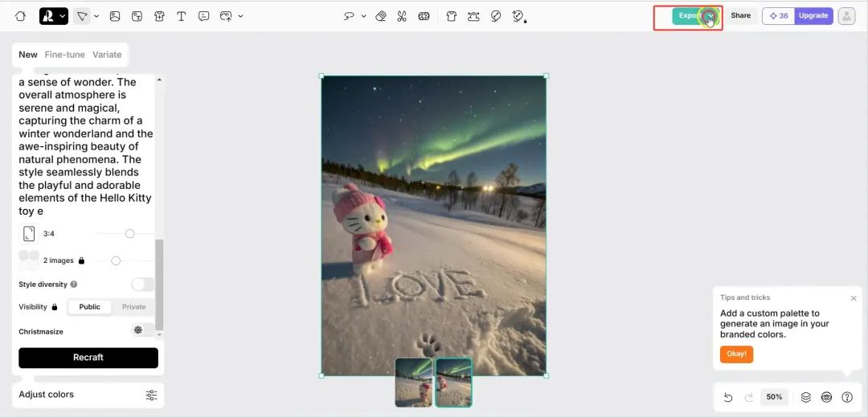868x418 pixels.
Task: Select the Text tool
Action: [181, 16]
